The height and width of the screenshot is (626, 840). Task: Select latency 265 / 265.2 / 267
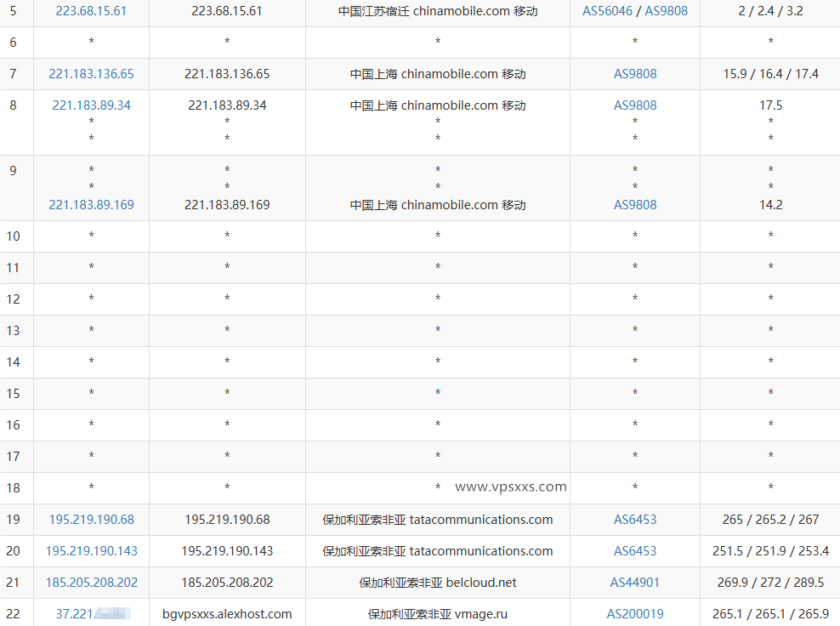pyautogui.click(x=770, y=520)
